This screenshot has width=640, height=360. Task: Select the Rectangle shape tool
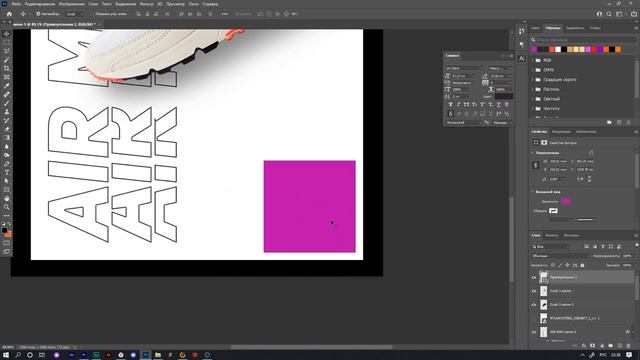tap(7, 190)
